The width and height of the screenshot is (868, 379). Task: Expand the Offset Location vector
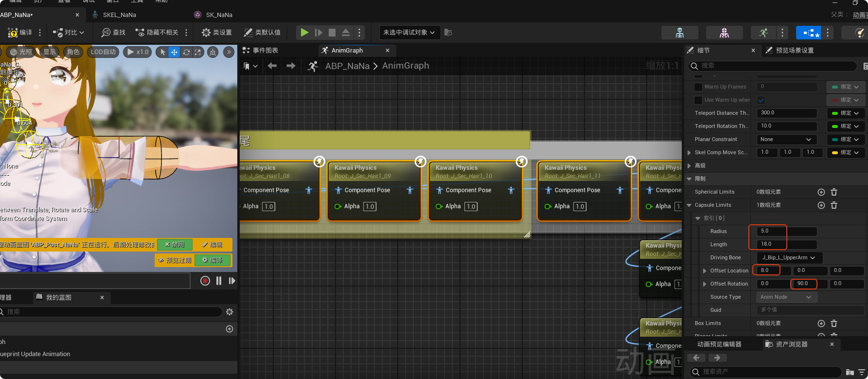pos(705,271)
